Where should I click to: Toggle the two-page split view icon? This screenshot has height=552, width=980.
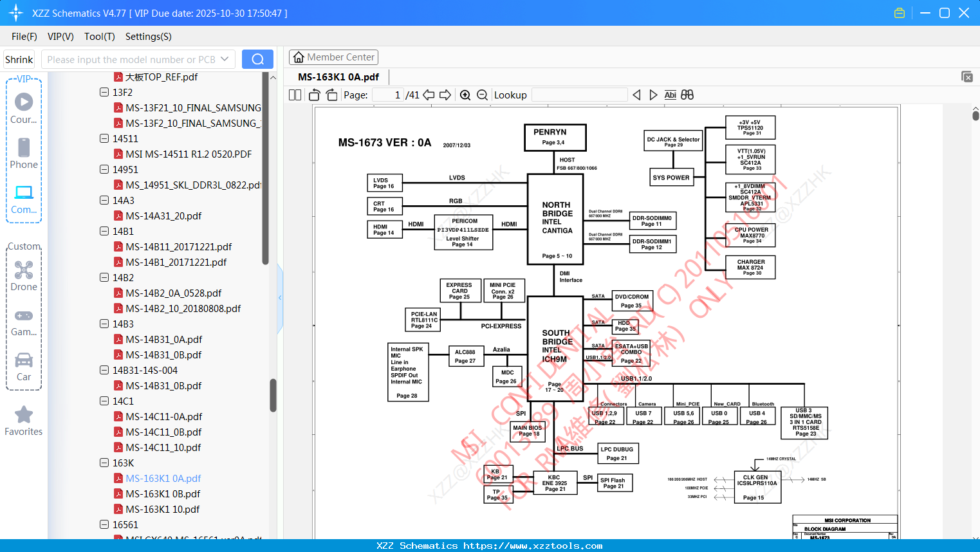coord(295,95)
